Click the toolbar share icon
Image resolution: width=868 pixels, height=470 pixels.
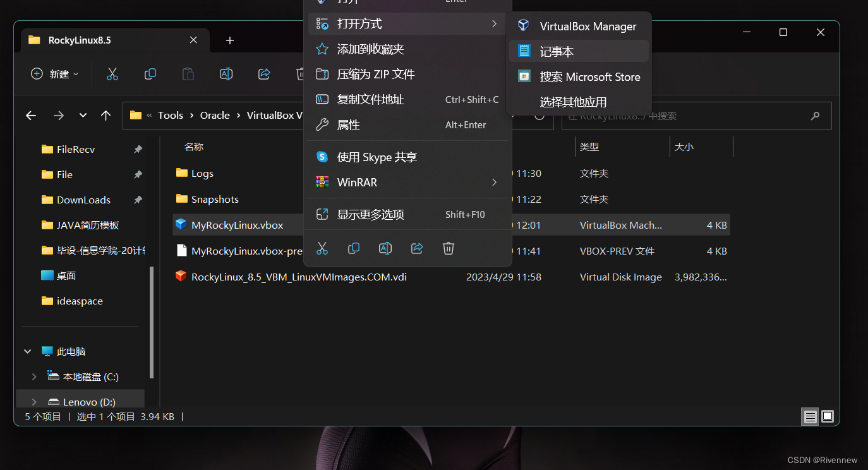point(264,74)
